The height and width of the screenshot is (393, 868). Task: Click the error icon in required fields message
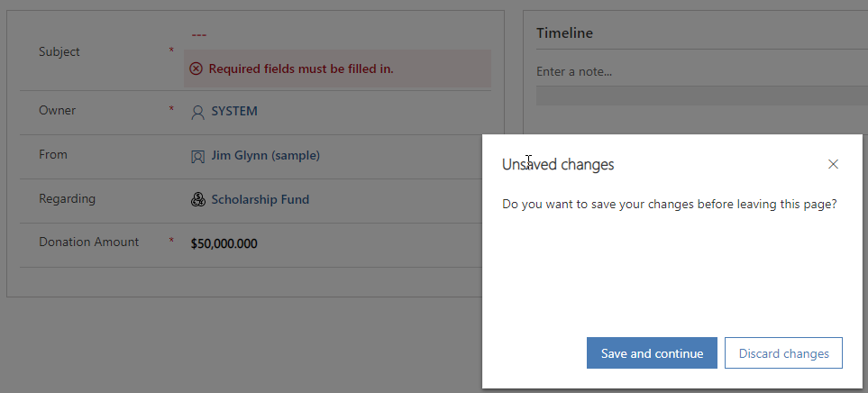click(x=196, y=69)
